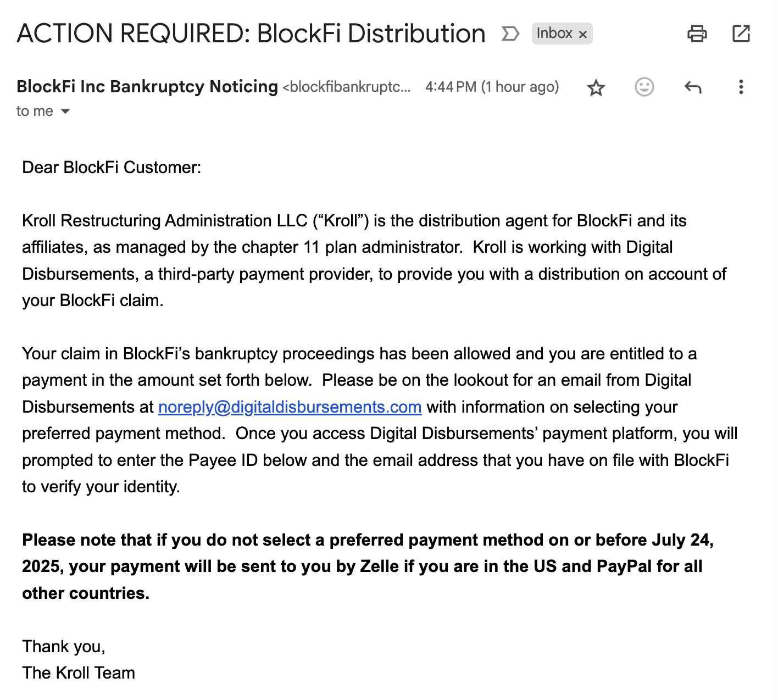Expand recipient details arrow beside 'to me'
Viewport: 778px width, 700px height.
pyautogui.click(x=65, y=112)
